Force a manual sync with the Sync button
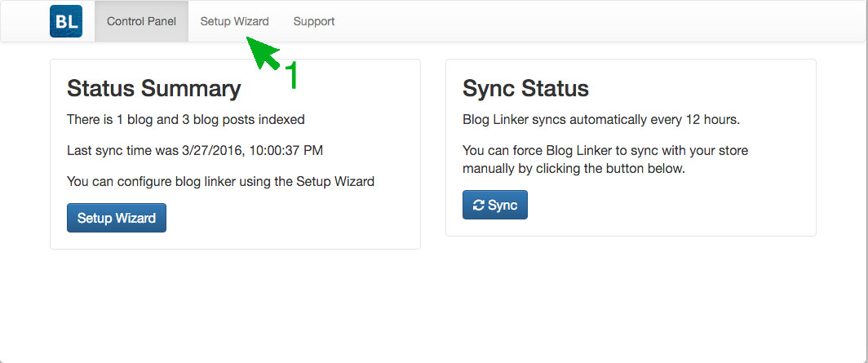The height and width of the screenshot is (363, 868). coord(495,205)
